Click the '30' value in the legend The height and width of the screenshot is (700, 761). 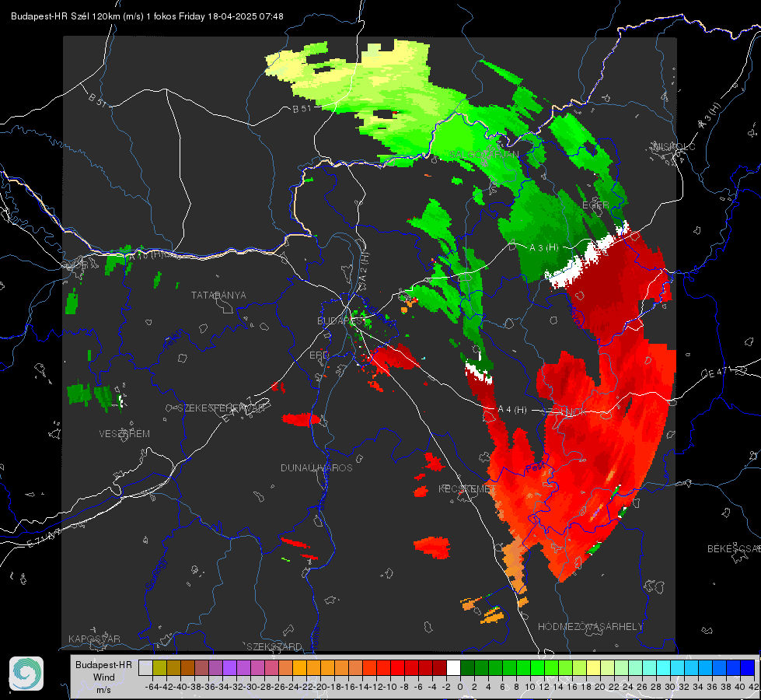tap(670, 687)
